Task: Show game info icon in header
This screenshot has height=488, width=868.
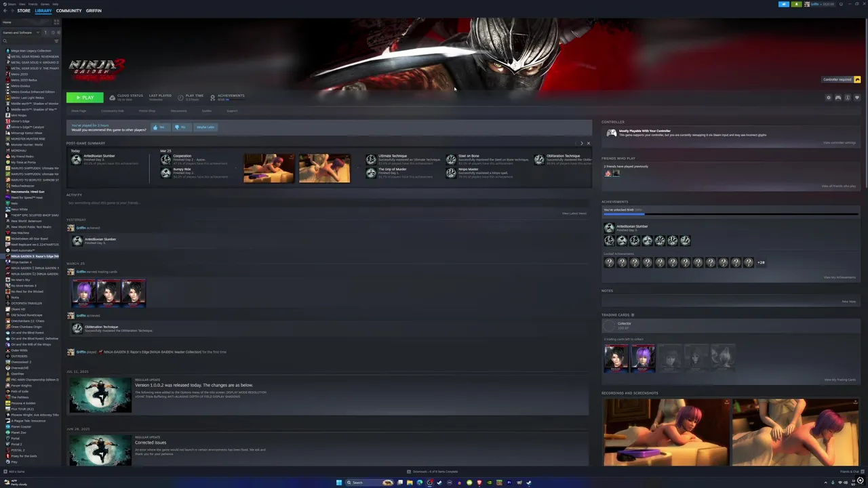Action: 848,98
